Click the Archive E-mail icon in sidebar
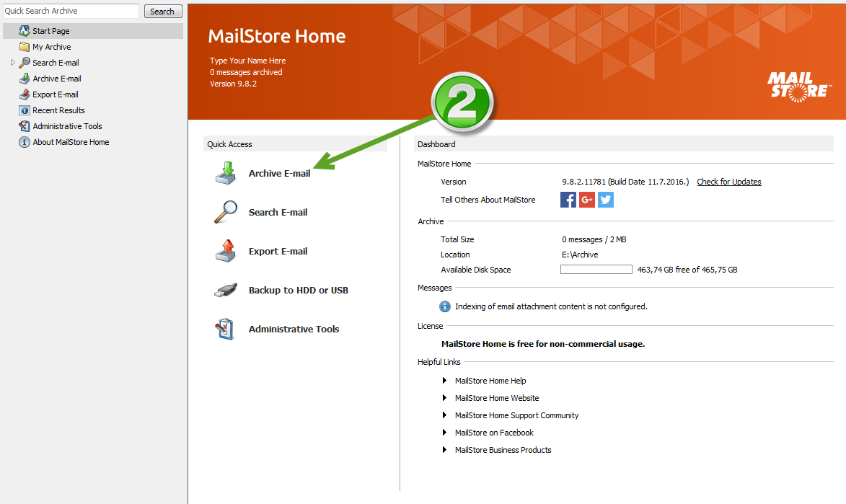Screen dimensions: 846x504 coord(25,79)
